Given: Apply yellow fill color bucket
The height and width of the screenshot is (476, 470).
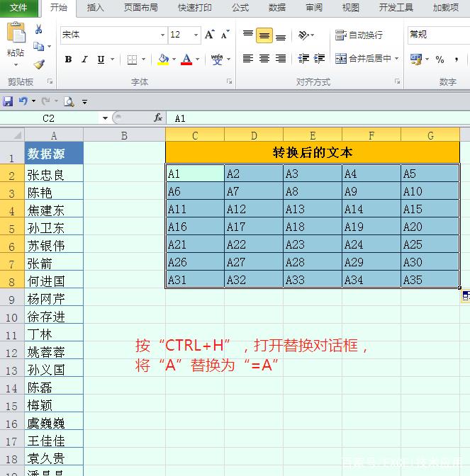Looking at the screenshot, I should (164, 59).
